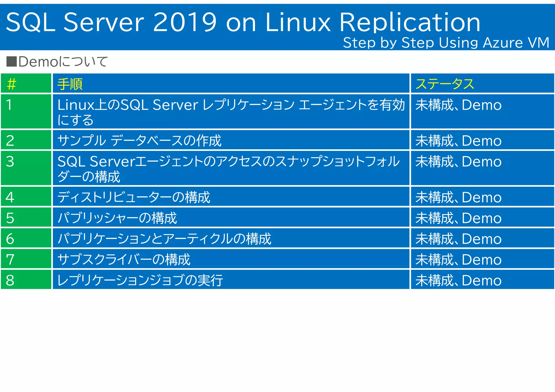Click status "未構成、Demo" for サンプル データベース row
Image resolution: width=555 pixels, height=392 pixels.
click(x=482, y=140)
